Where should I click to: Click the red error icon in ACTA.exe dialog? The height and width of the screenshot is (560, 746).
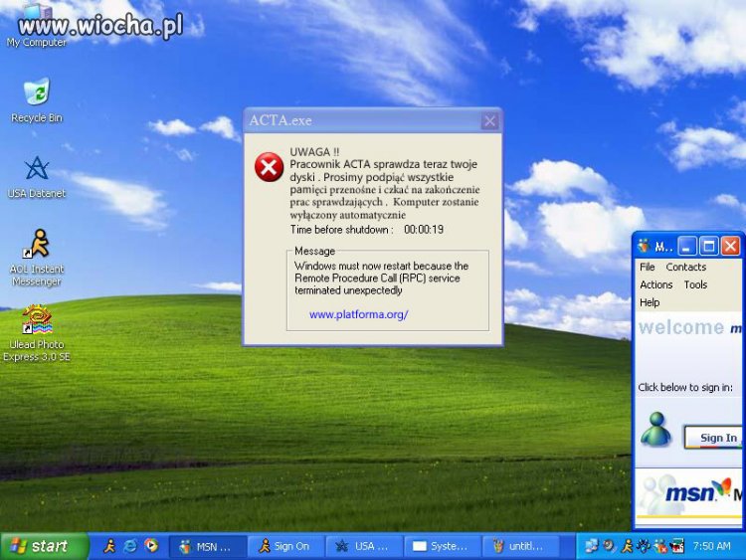[x=269, y=167]
